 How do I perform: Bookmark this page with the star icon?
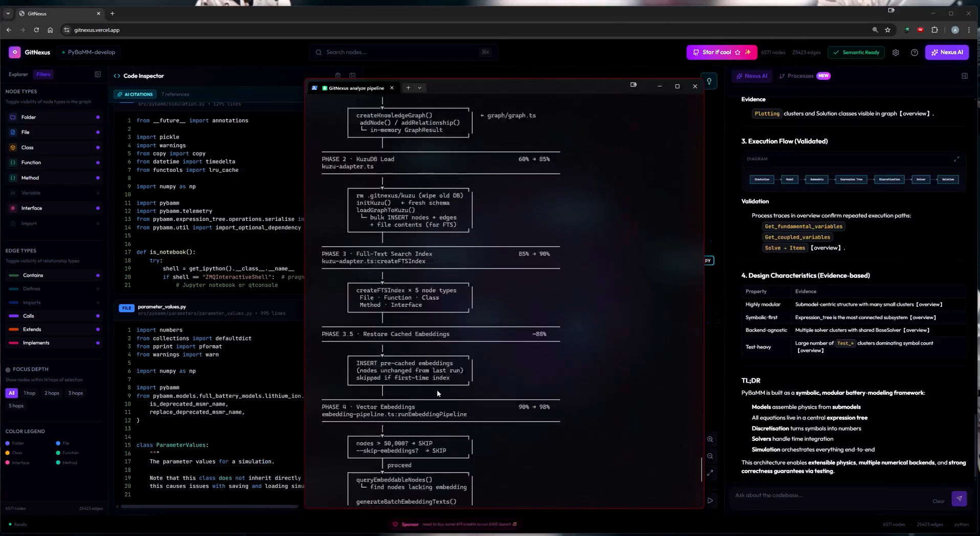pos(888,30)
